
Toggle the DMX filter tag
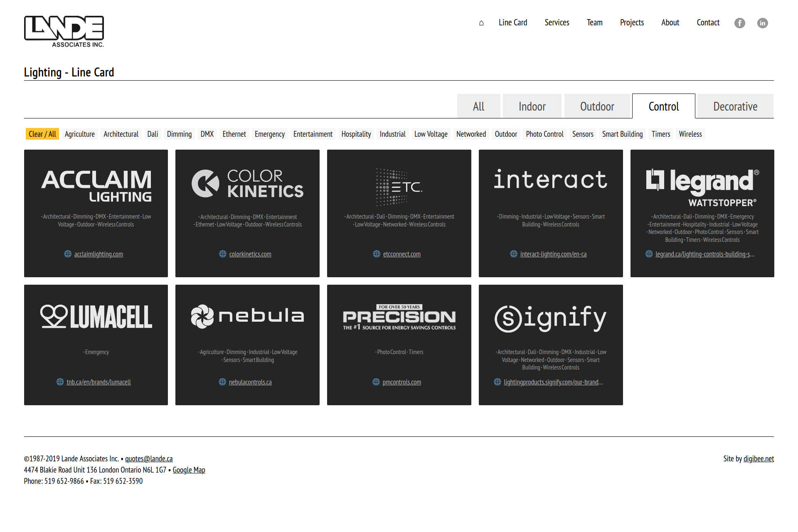point(207,134)
